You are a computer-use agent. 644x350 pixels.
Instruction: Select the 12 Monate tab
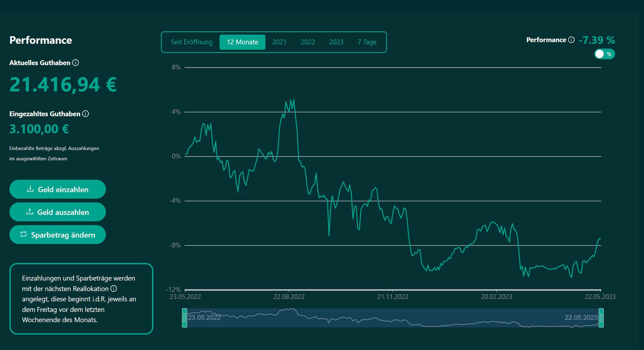(242, 42)
